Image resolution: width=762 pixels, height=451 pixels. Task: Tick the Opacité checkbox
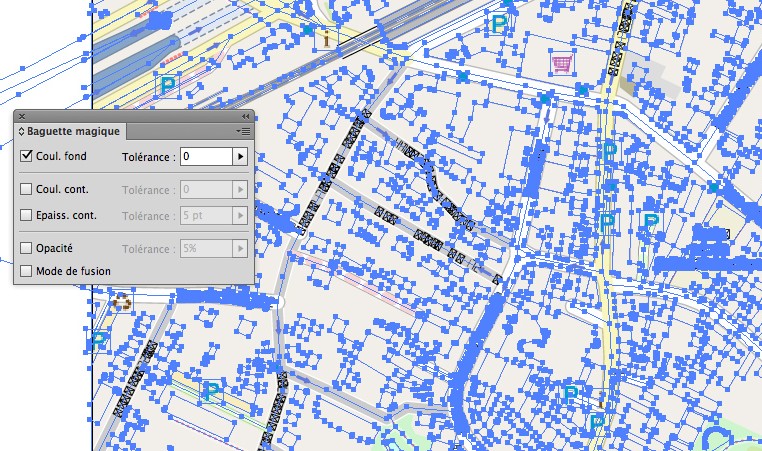click(27, 247)
